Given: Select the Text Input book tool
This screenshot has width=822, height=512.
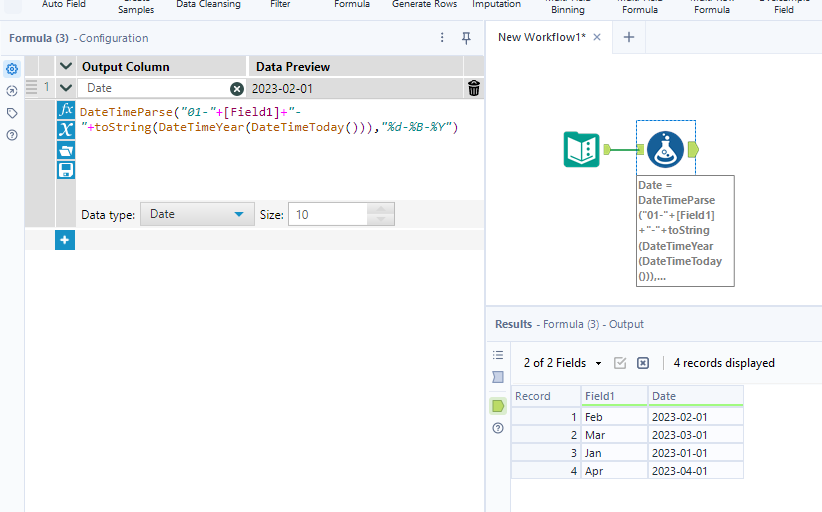Looking at the screenshot, I should coord(581,149).
